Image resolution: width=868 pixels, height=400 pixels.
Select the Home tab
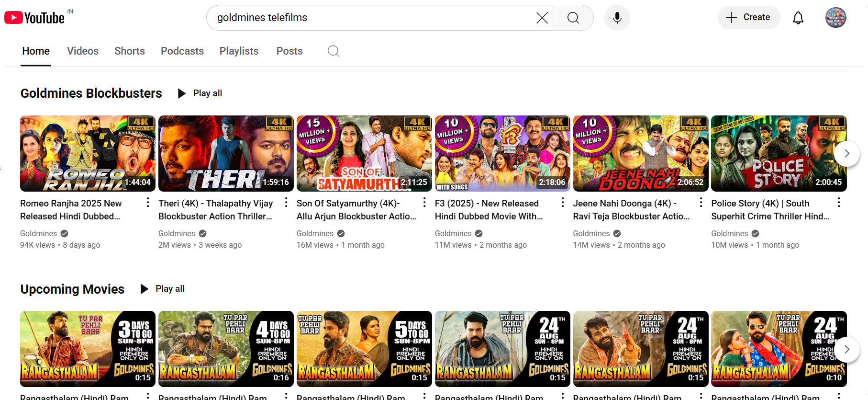[36, 51]
